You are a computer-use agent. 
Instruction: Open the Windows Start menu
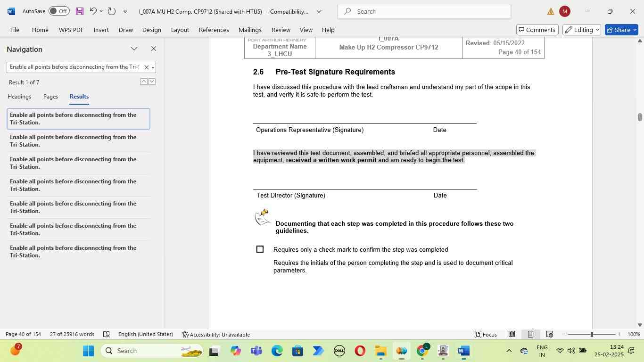[89, 351]
